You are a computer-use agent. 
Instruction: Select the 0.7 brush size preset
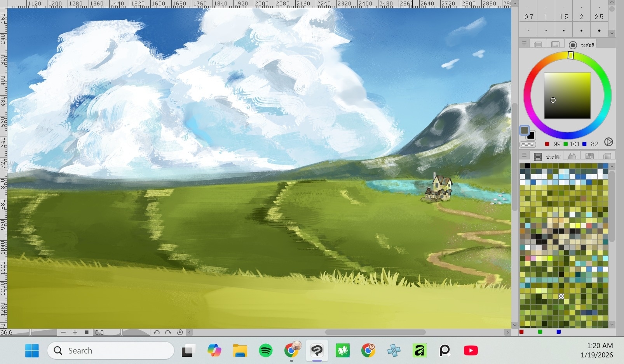pos(528,17)
